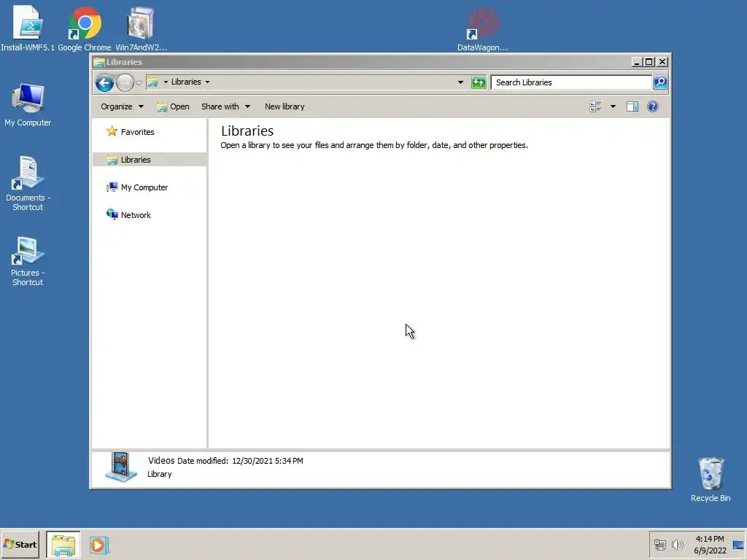Viewport: 747px width, 560px height.
Task: Click the folder icon in address bar
Action: click(152, 82)
